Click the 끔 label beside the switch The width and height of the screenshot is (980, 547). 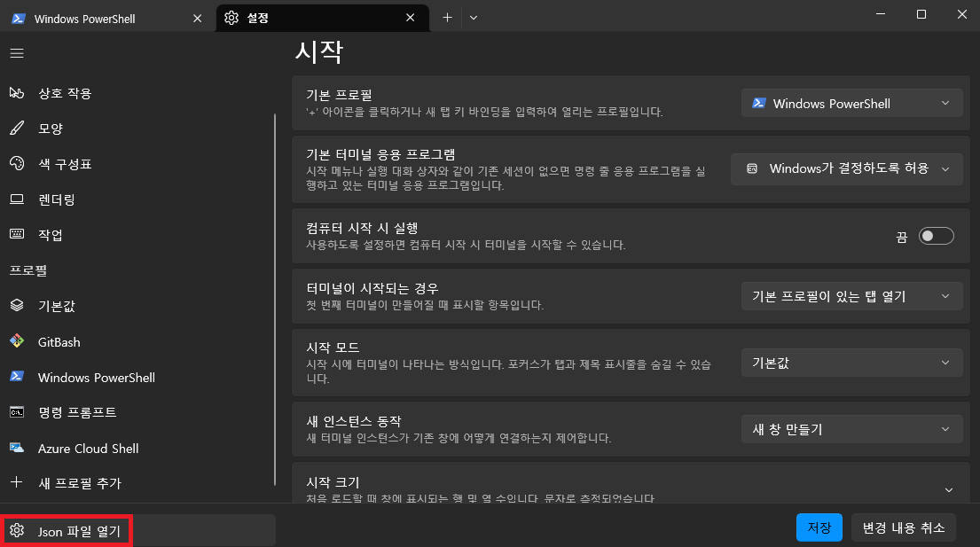[901, 237]
